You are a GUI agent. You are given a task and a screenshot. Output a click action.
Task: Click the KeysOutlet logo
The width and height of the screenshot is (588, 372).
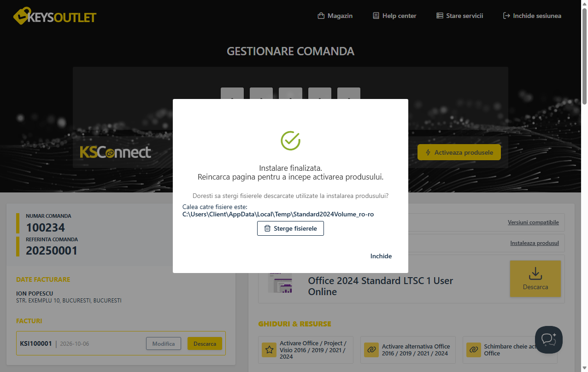point(55,16)
